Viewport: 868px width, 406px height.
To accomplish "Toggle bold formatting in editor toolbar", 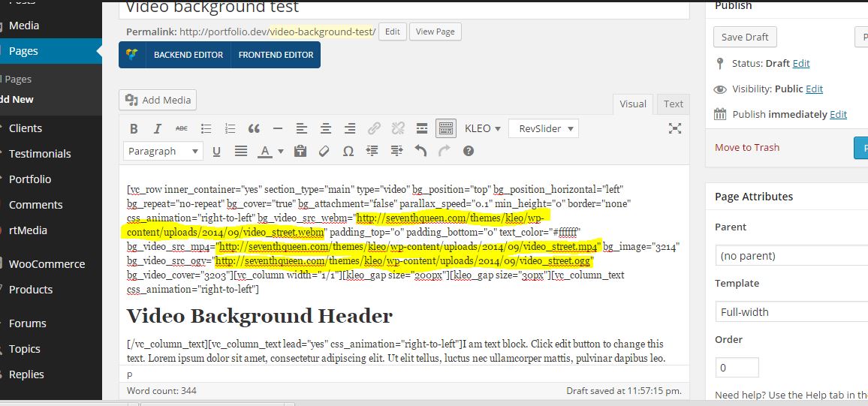I will (x=134, y=128).
